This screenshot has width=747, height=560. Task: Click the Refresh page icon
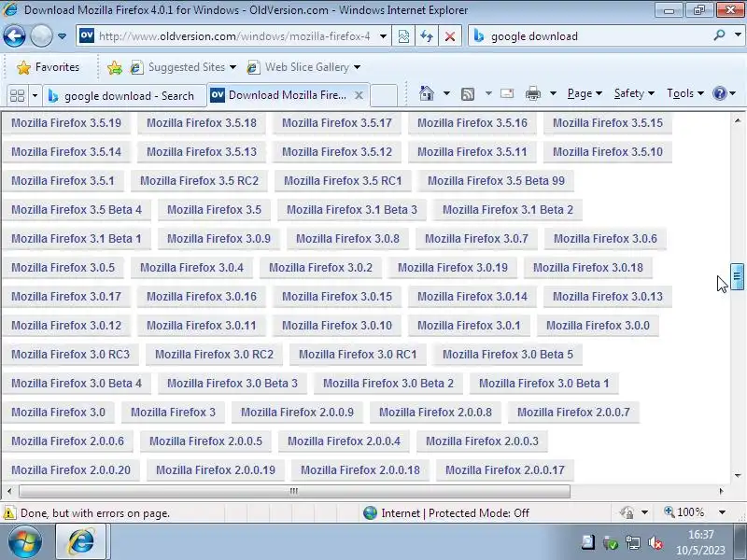[x=427, y=36]
